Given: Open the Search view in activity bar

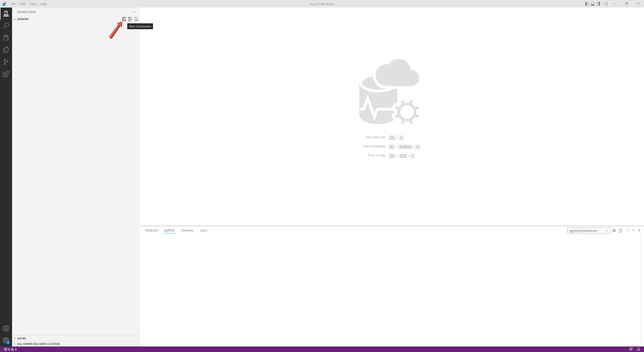Looking at the screenshot, I should 6,26.
